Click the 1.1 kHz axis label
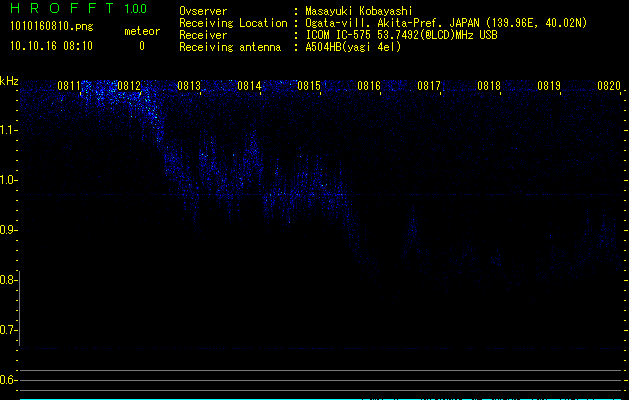Screen dimensions: 629x400 (9, 130)
